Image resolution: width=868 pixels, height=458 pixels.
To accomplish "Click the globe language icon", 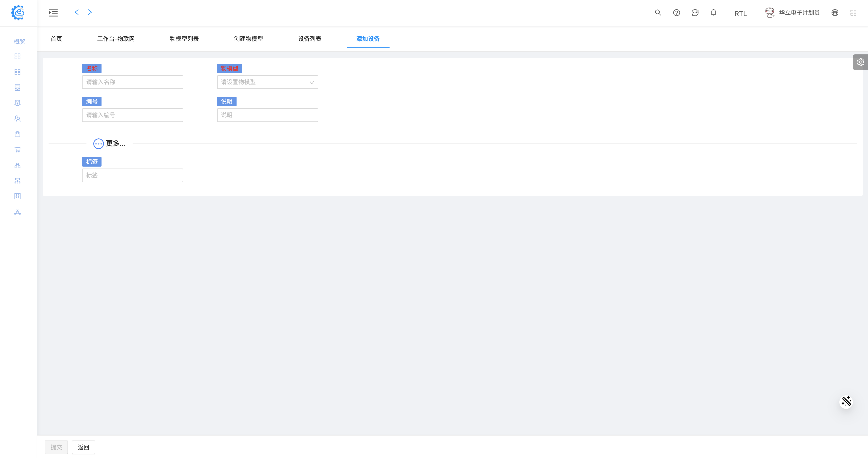I will [x=835, y=12].
